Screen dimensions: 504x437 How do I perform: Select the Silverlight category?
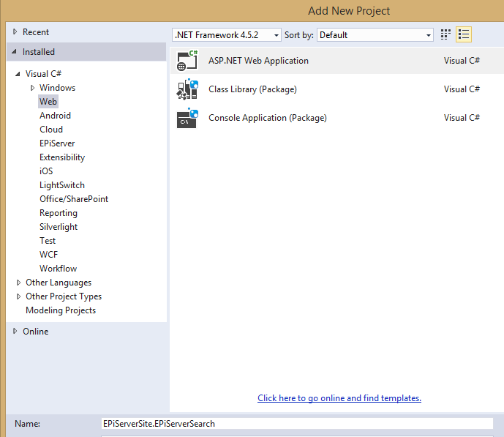59,227
